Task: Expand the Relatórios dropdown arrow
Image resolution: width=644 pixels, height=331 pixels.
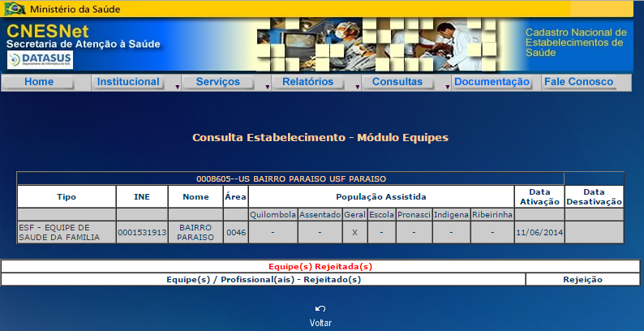Action: click(x=358, y=87)
